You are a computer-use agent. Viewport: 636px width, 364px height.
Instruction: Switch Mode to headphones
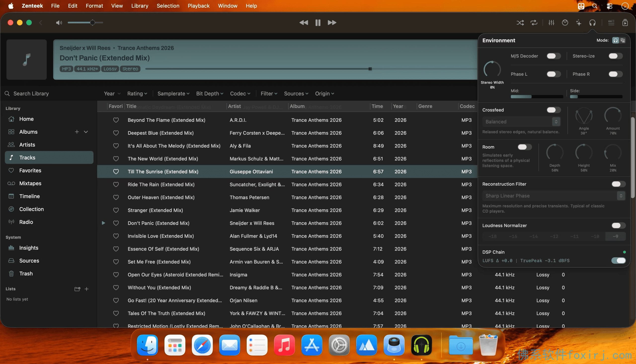615,40
